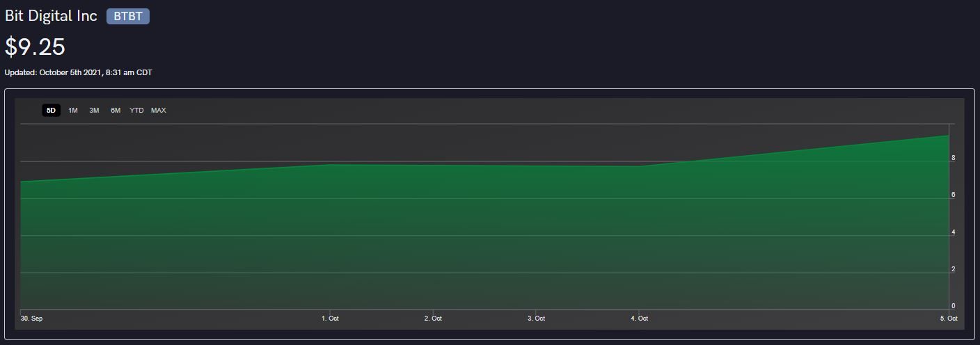980x345 pixels.
Task: Switch to YTD chart view
Action: point(136,111)
